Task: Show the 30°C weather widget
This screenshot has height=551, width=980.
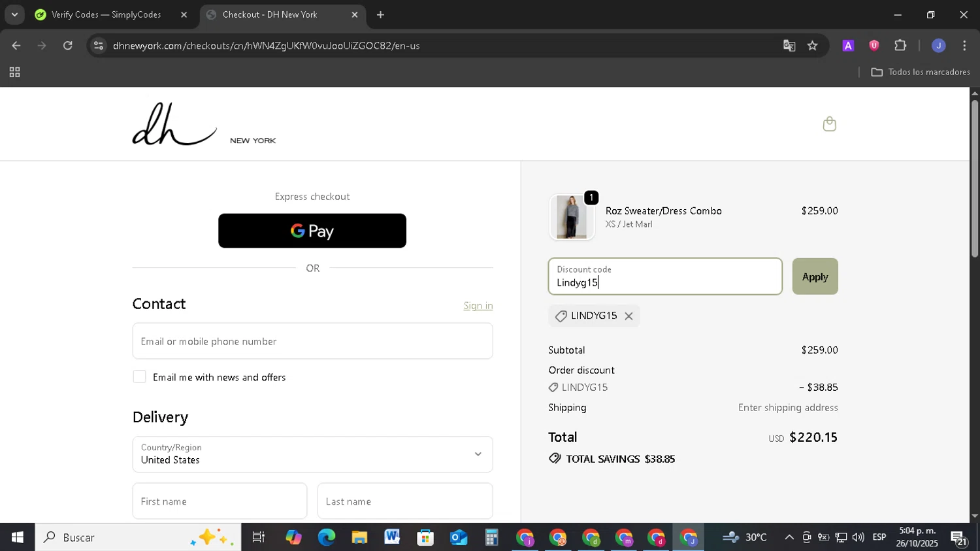Action: point(745,537)
